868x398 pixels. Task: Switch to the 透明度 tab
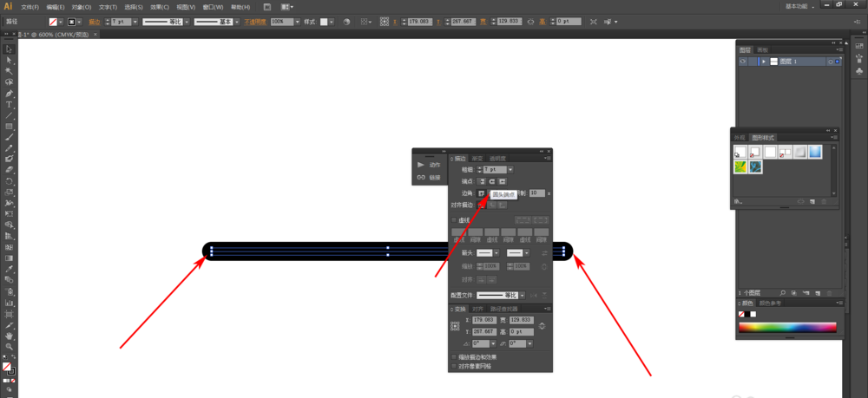[x=498, y=159]
